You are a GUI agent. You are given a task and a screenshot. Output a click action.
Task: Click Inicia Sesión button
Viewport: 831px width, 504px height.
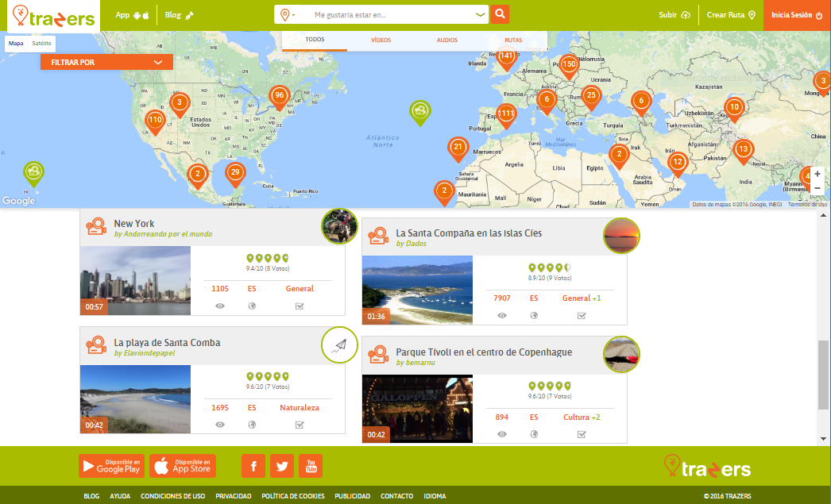tap(797, 15)
